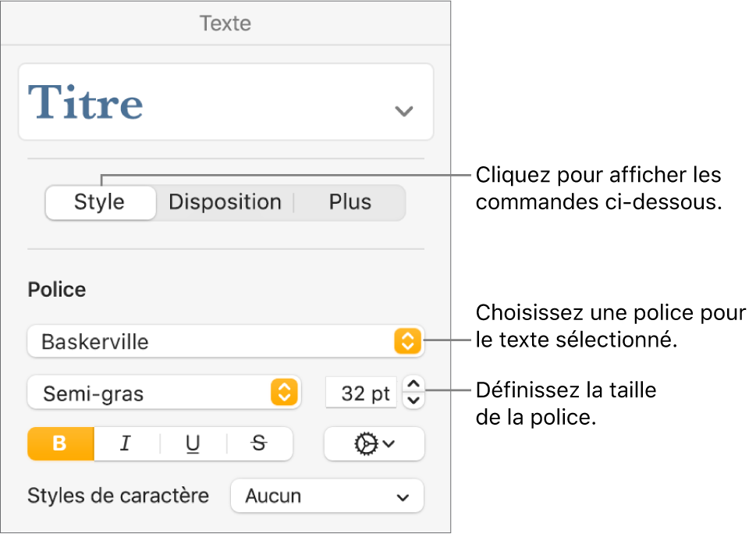Open the advanced options gear menu

[374, 443]
